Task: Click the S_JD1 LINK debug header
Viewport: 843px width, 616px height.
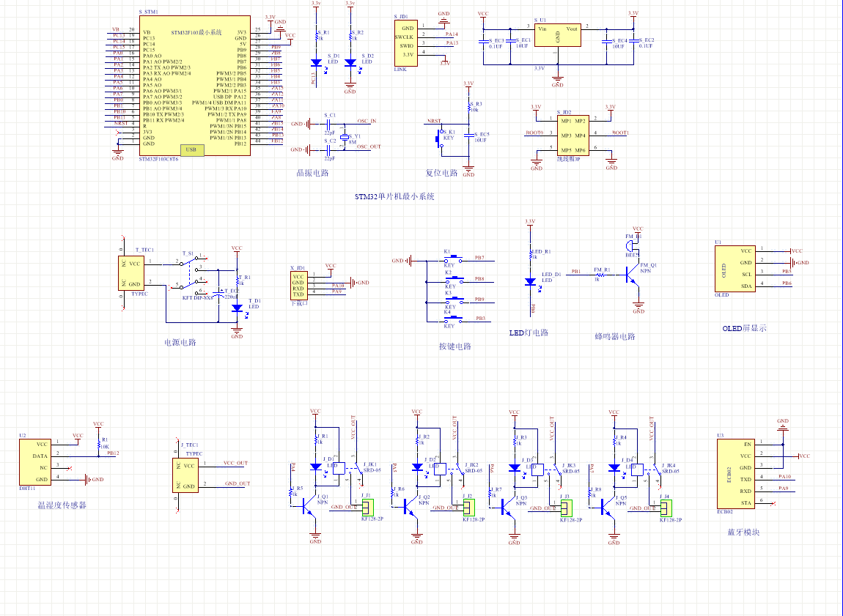Action: [405, 43]
